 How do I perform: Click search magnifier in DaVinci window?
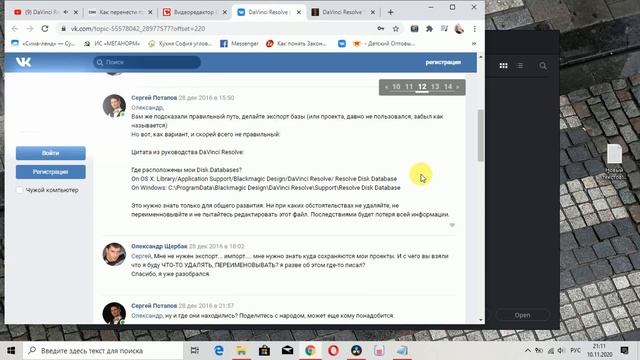[x=542, y=66]
